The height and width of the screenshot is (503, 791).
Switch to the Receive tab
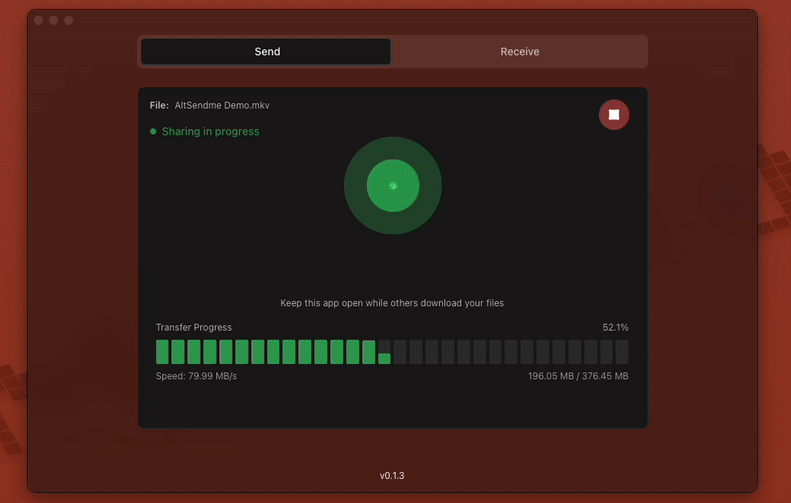click(519, 52)
